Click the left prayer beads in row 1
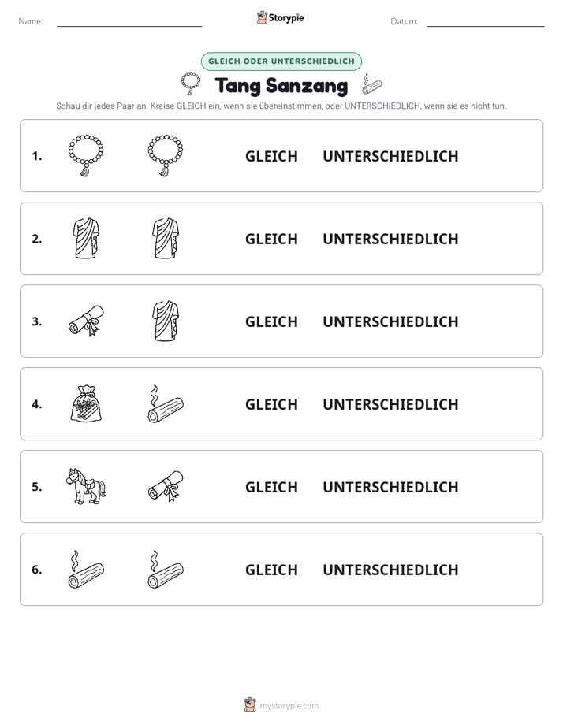This screenshot has height=728, width=563. (86, 156)
